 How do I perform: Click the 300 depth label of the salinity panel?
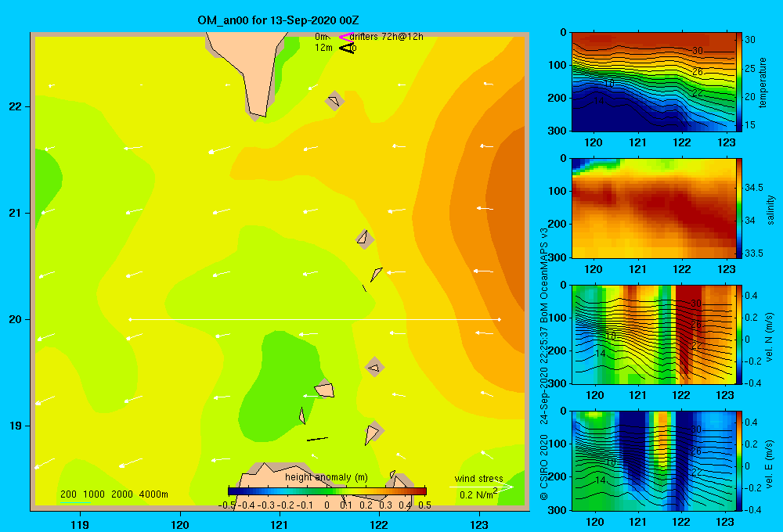click(559, 257)
